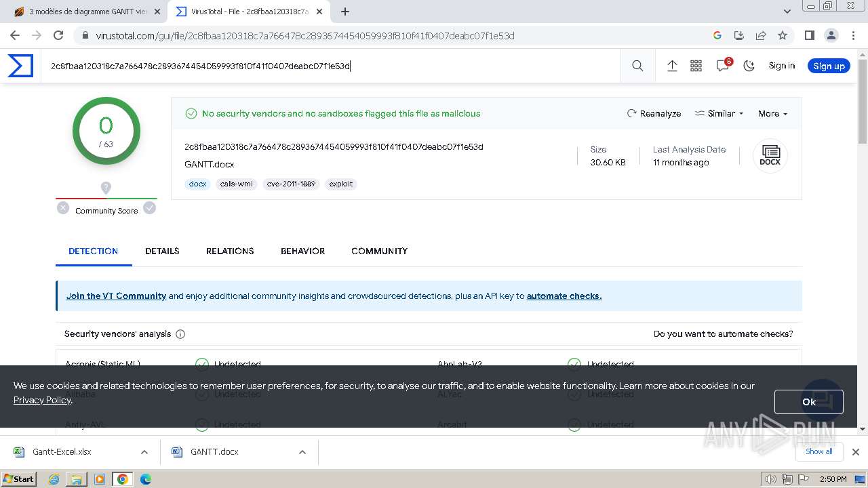Screen dimensions: 868x488
Task: Switch to the DETAILS tab
Action: click(162, 251)
